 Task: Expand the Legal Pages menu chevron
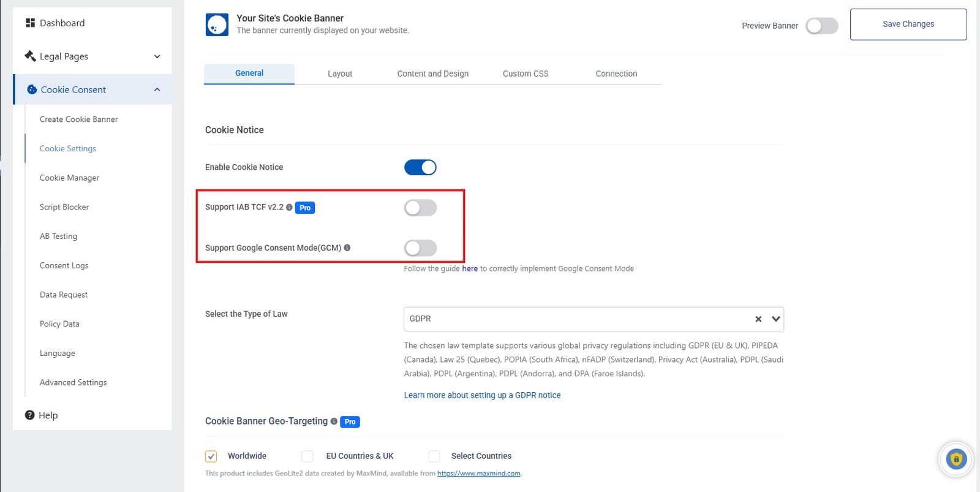(157, 56)
